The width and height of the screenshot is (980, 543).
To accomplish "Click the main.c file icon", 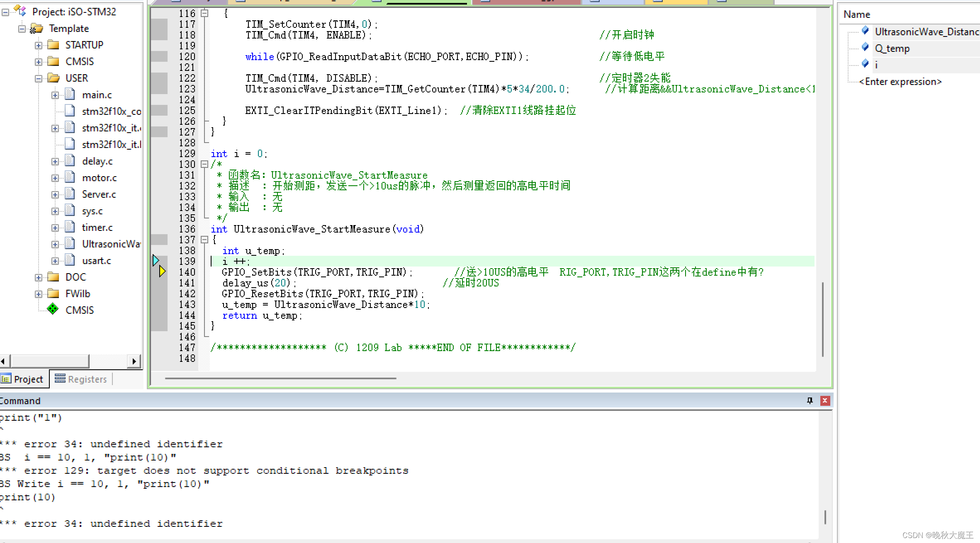I will point(71,95).
